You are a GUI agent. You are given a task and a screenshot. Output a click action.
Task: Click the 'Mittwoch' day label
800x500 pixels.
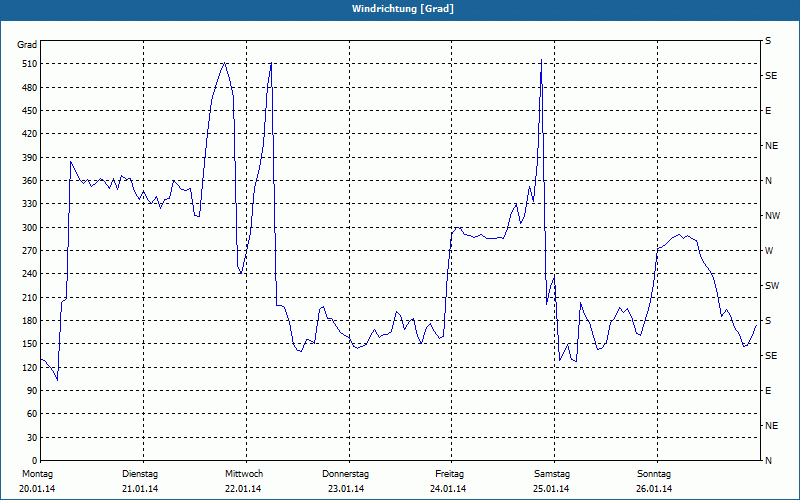point(244,474)
